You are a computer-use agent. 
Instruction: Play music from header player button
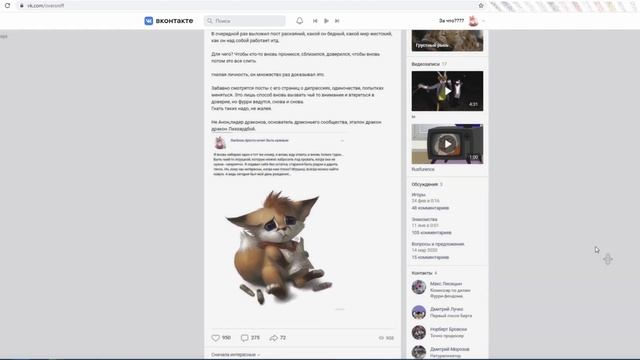pyautogui.click(x=326, y=21)
